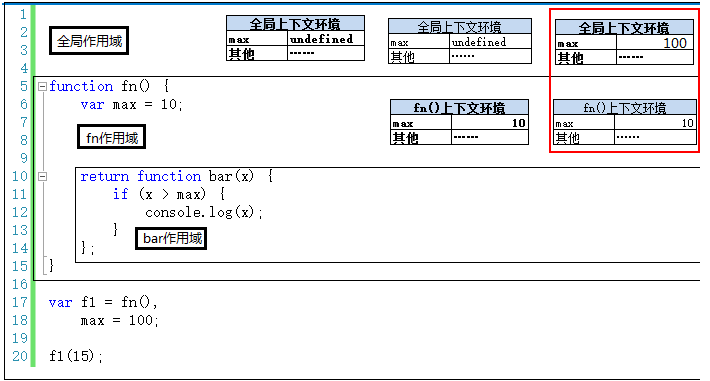Click the 'f1(15);' call line

76,356
